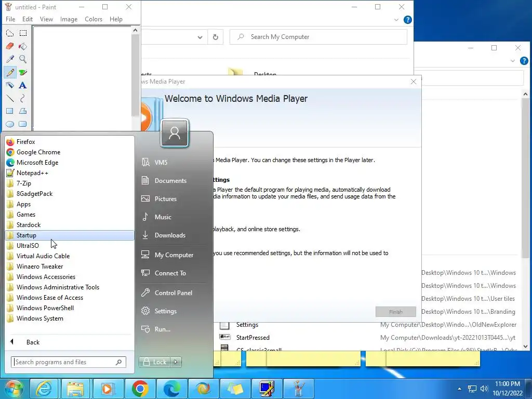Click the Explorer help question mark icon
This screenshot has height=399, width=532.
pos(407,20)
